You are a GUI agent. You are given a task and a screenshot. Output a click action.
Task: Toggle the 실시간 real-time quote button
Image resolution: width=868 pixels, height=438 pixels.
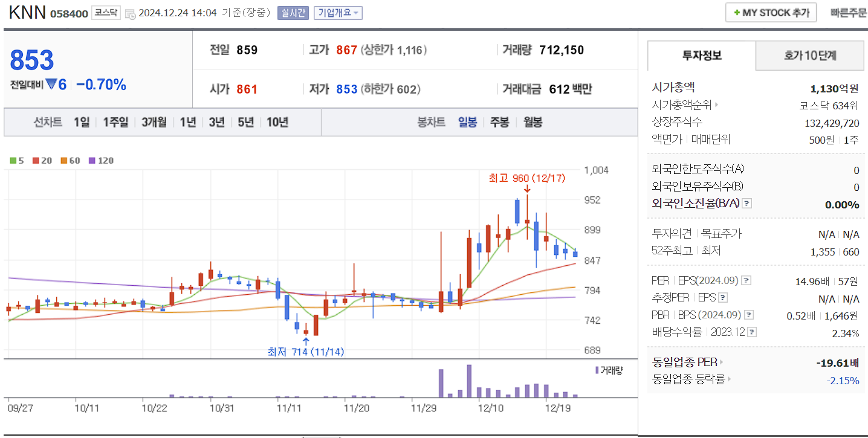pyautogui.click(x=293, y=13)
